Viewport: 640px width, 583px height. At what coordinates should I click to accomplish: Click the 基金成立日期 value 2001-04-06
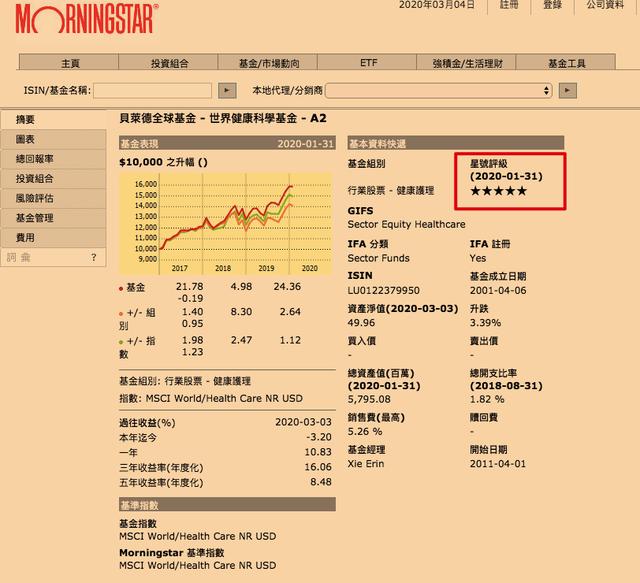click(x=498, y=290)
